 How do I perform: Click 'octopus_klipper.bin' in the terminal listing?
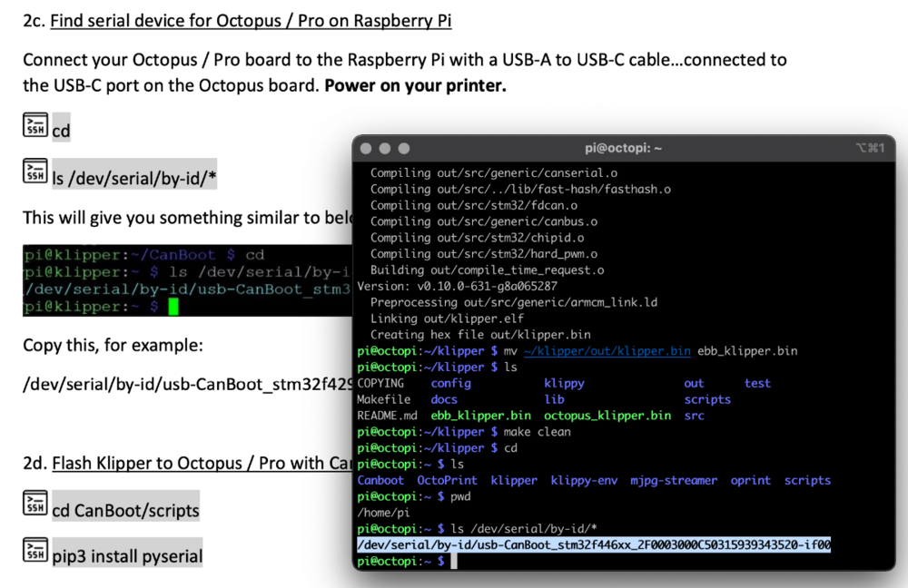click(x=607, y=416)
